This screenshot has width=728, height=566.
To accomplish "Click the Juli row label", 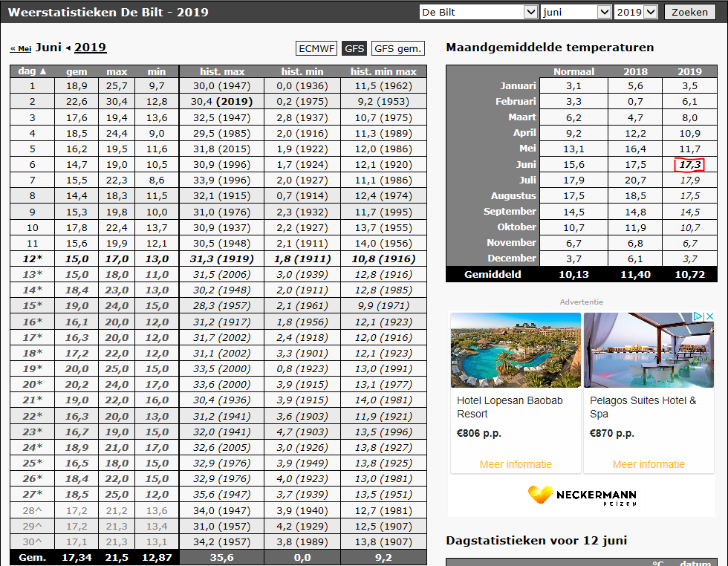I will click(527, 180).
